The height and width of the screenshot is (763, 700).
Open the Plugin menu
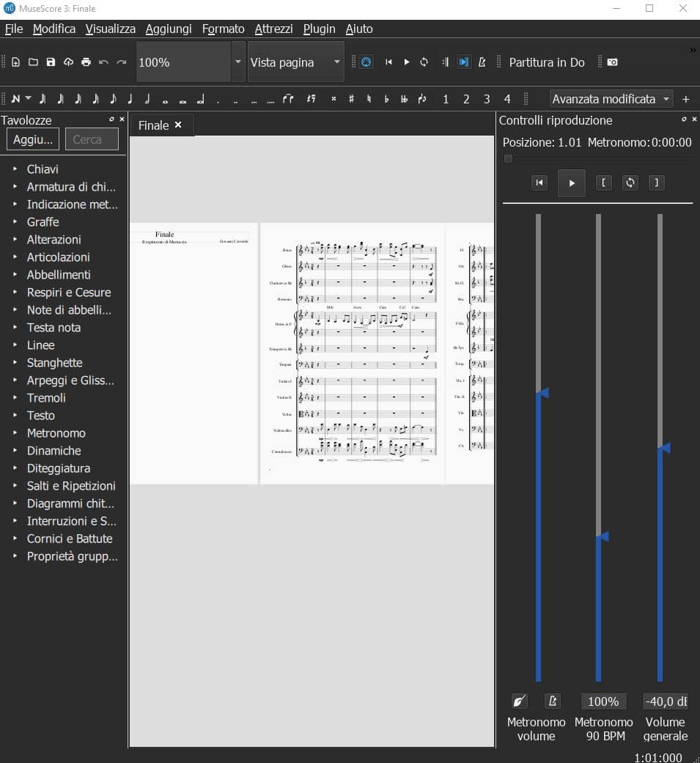click(x=319, y=29)
